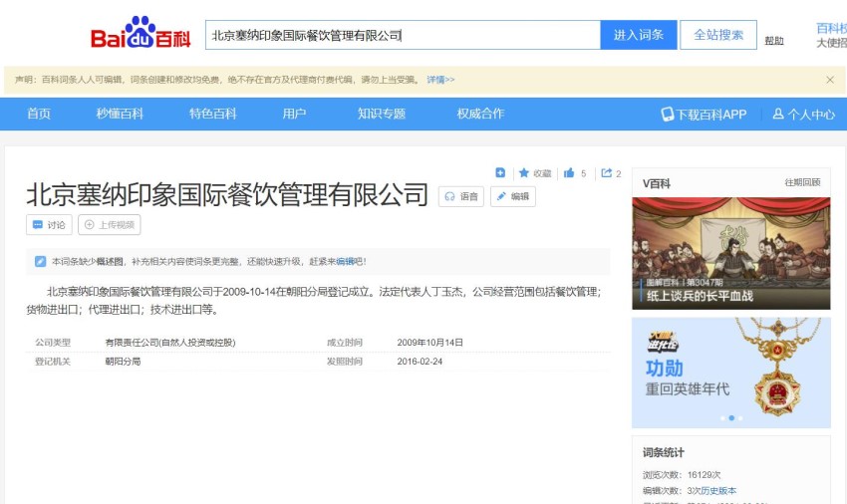Go to the 首页 tab
The width and height of the screenshot is (847, 504).
39,114
